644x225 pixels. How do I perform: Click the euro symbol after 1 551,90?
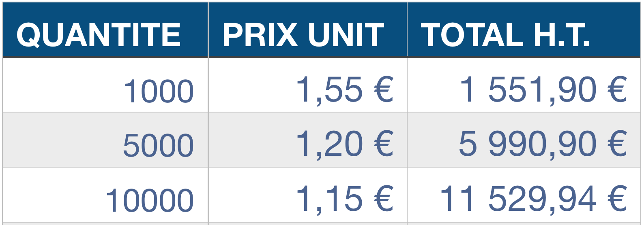pos(617,90)
